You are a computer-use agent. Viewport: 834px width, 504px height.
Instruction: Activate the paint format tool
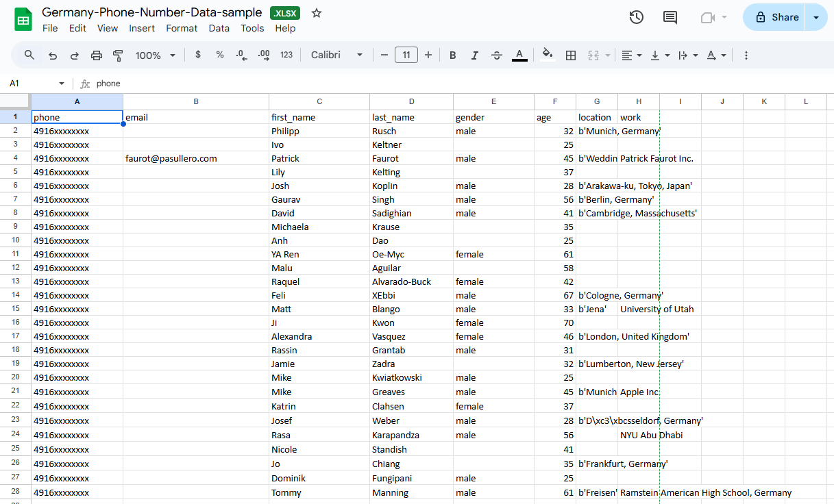tap(118, 55)
